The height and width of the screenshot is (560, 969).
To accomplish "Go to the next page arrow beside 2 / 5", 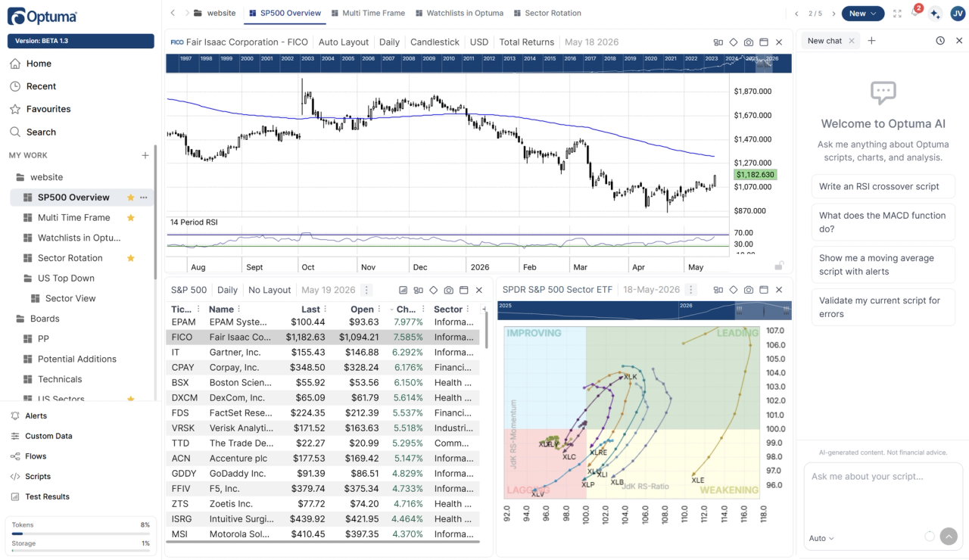I will [833, 14].
